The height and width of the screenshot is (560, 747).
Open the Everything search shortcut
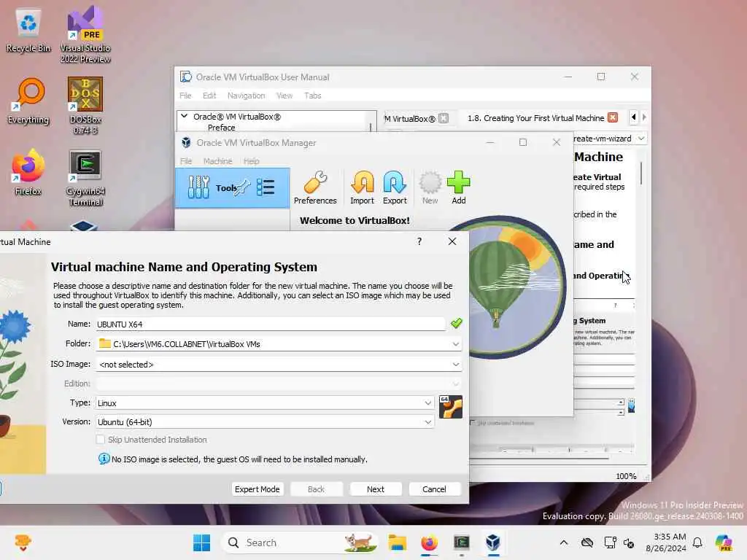(28, 101)
